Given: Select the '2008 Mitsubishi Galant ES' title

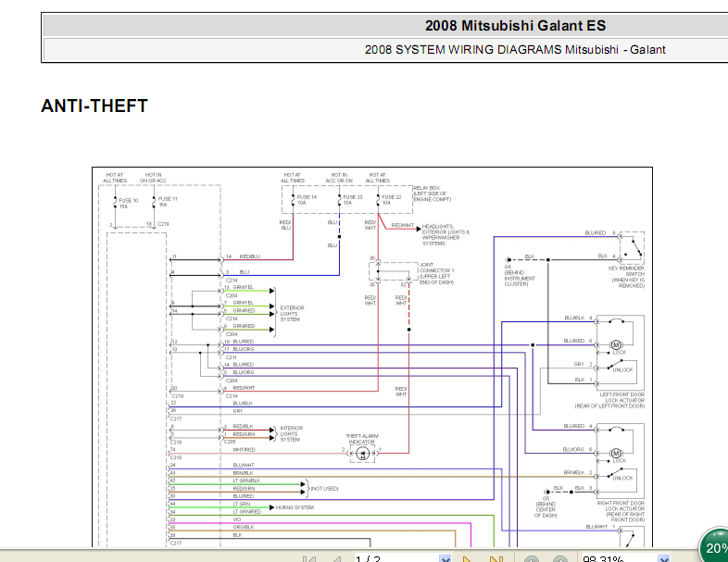Looking at the screenshot, I should [515, 26].
